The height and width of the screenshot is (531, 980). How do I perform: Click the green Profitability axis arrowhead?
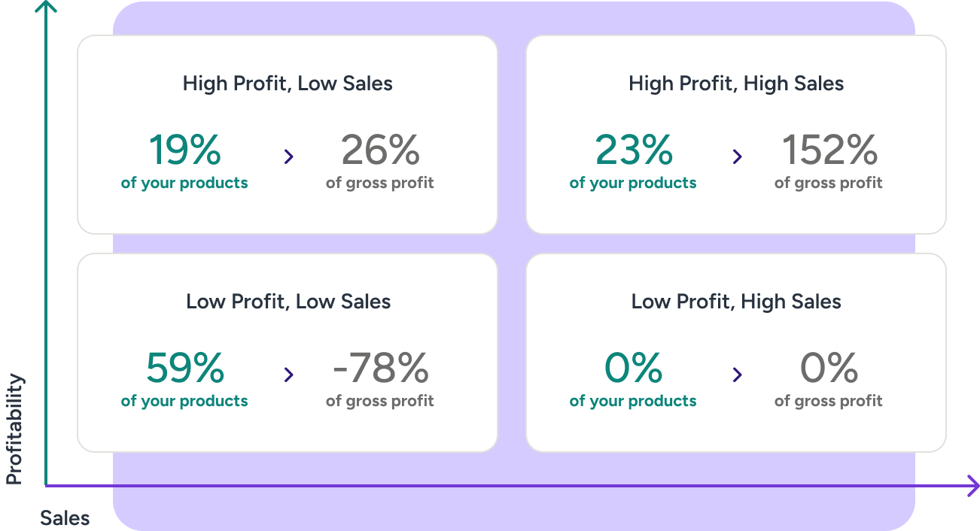(47, 6)
